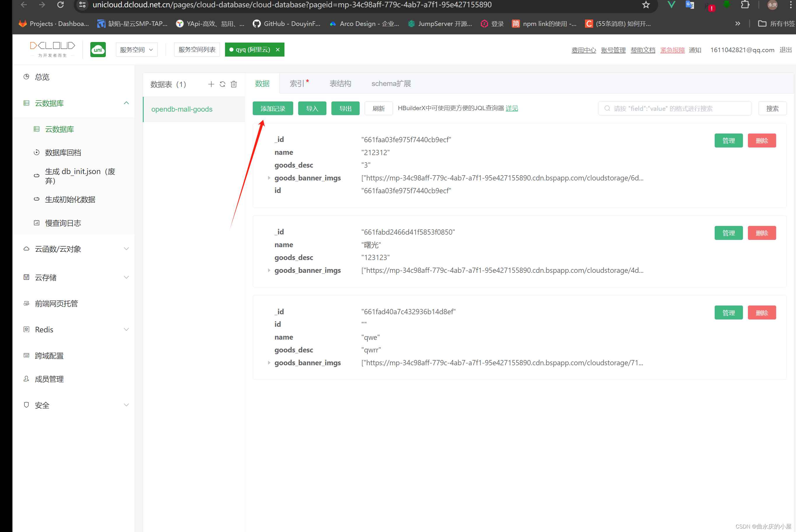Open the npm link bookmark
Screen dimensions: 796x532
click(544, 24)
